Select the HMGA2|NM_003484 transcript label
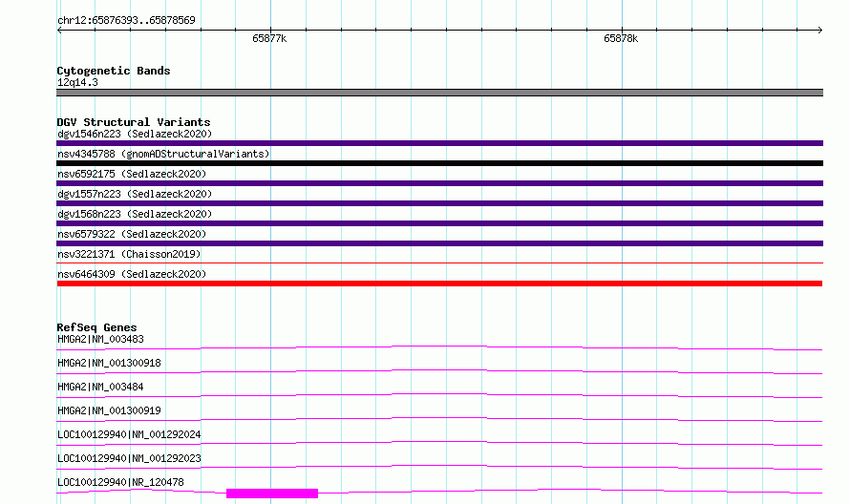Viewport: 850px width, 504px height. pos(100,387)
